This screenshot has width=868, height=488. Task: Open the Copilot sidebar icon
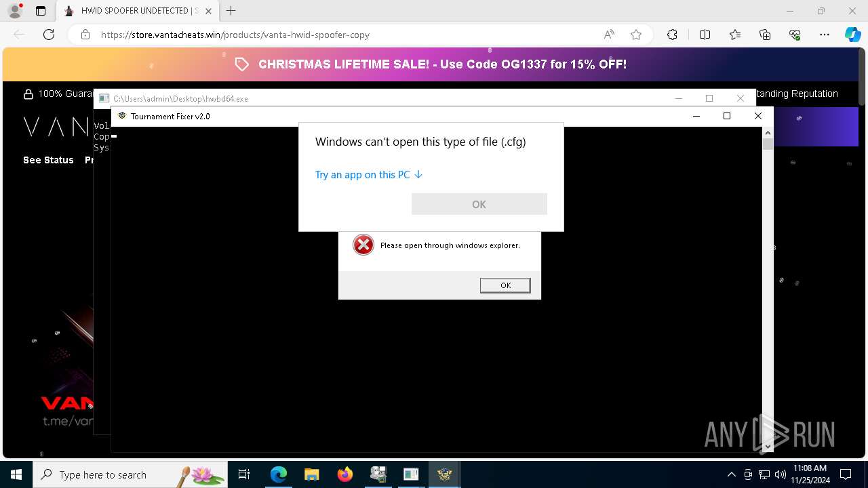click(x=852, y=35)
